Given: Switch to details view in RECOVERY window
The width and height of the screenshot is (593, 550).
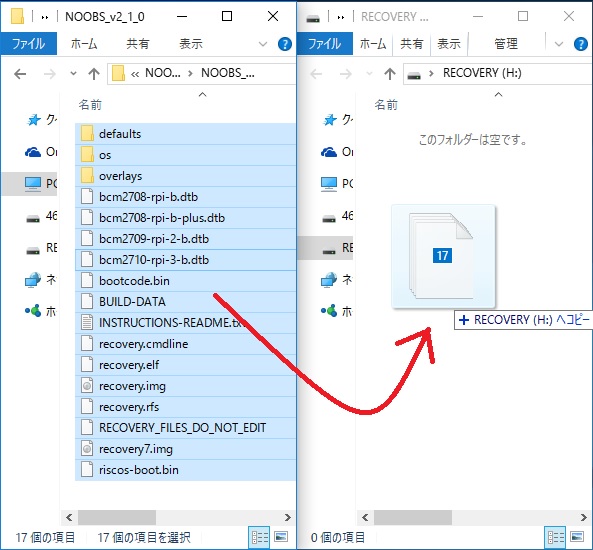Looking at the screenshot, I should click(556, 537).
